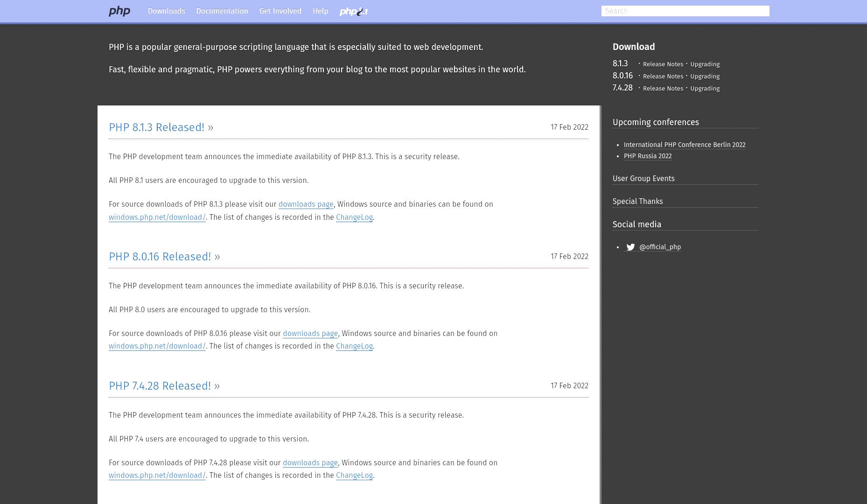Follow downloads page link in 8.1.3 article
This screenshot has width=867, height=504.
pos(306,204)
